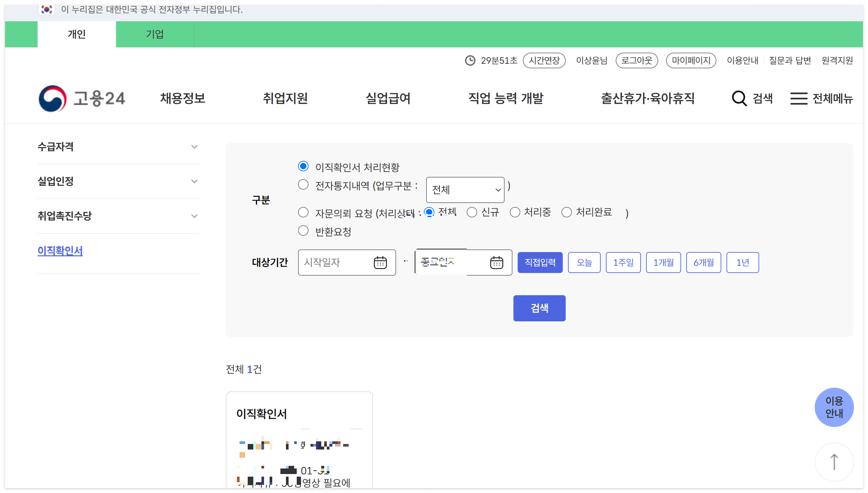Select 반환요청 radio option
This screenshot has height=493, width=868.
coord(303,231)
